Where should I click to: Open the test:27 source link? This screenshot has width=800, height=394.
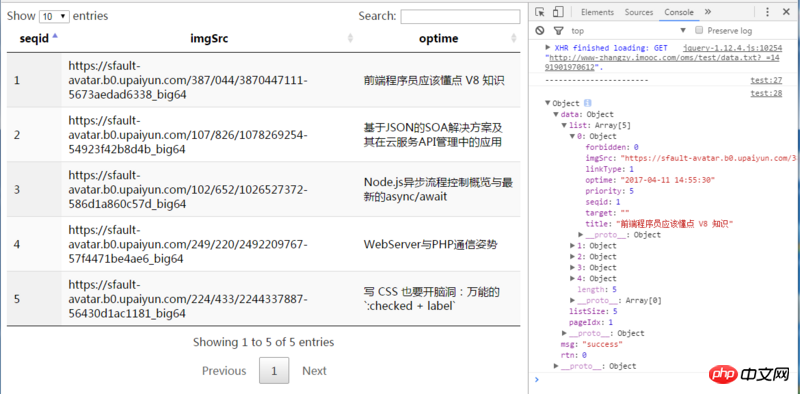point(766,80)
